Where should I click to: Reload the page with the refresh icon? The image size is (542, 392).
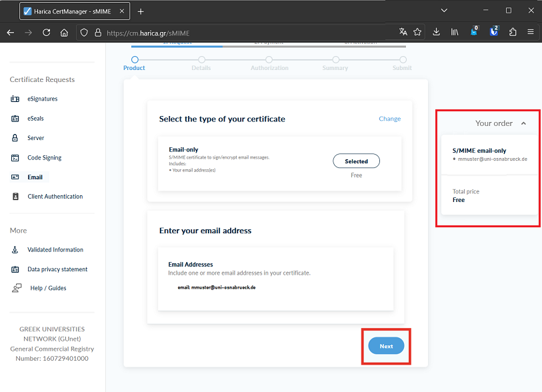tap(46, 33)
